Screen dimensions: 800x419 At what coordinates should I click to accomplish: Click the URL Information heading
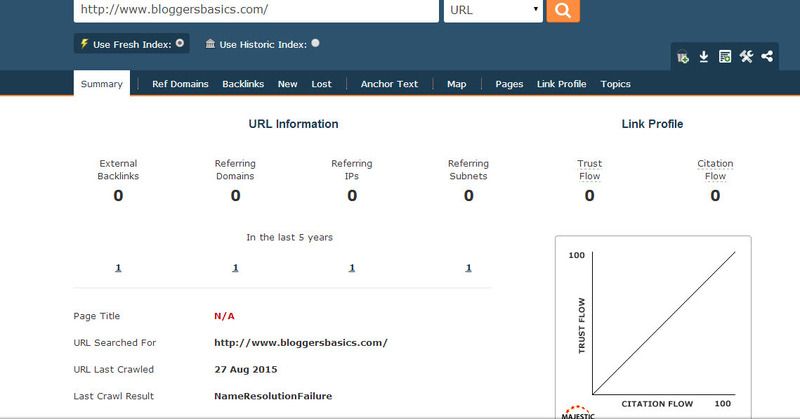pyautogui.click(x=293, y=124)
